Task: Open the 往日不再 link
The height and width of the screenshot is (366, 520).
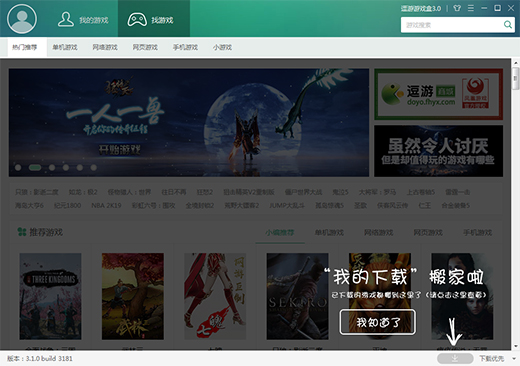Action: (174, 192)
